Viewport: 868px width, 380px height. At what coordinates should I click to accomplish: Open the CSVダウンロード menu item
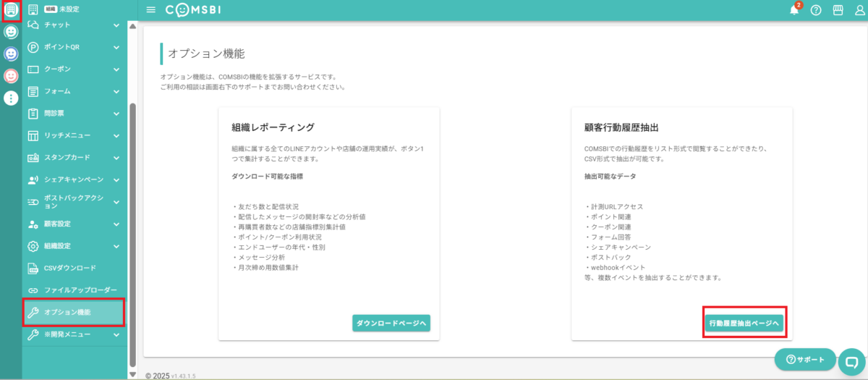(69, 268)
